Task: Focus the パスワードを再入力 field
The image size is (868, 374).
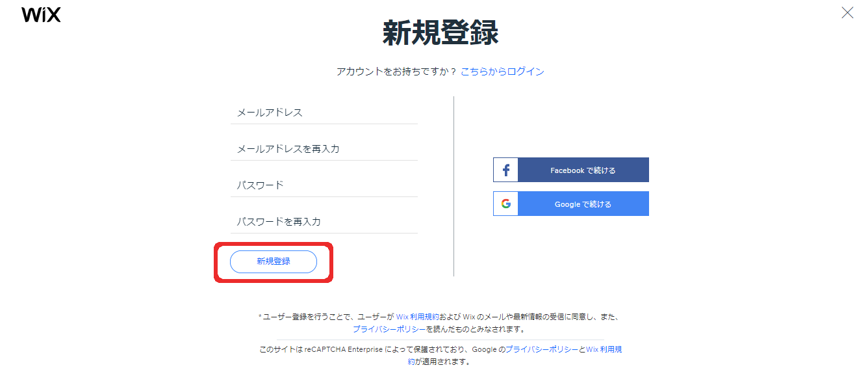Action: coord(324,222)
